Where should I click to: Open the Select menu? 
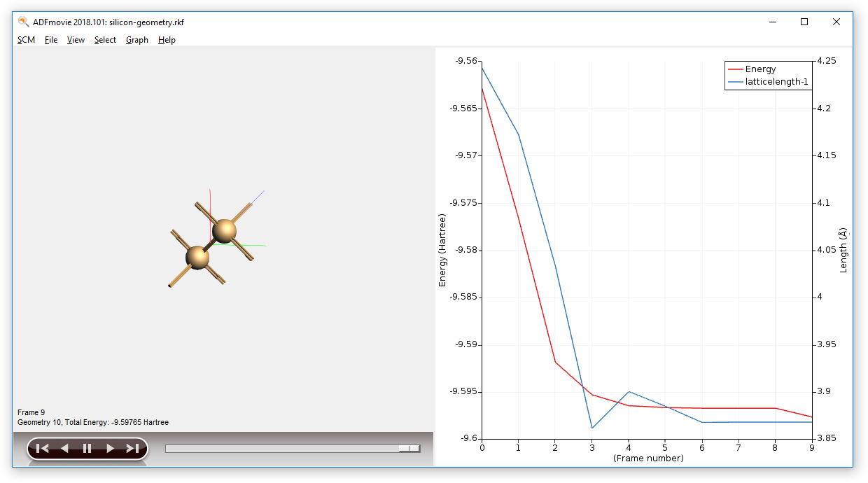[105, 40]
